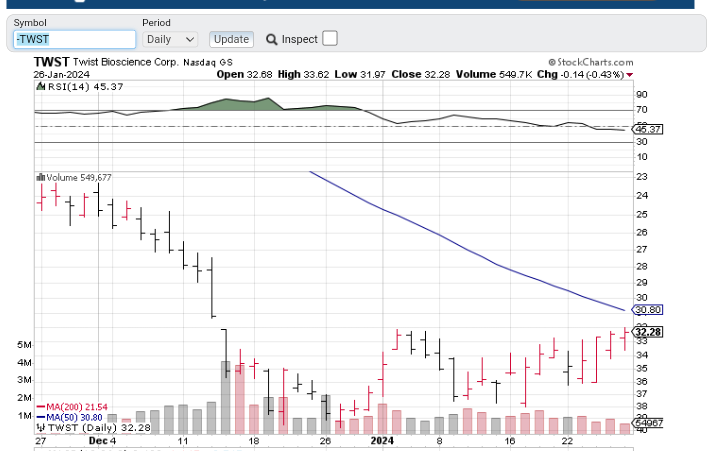Click the RSI(14) 45.37 label
This screenshot has height=451, width=720.
tap(85, 86)
